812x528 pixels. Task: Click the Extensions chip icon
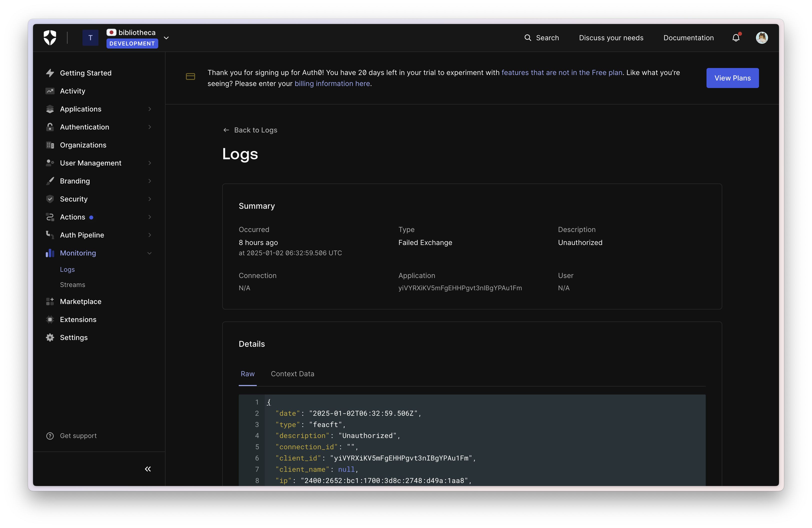[x=50, y=319]
